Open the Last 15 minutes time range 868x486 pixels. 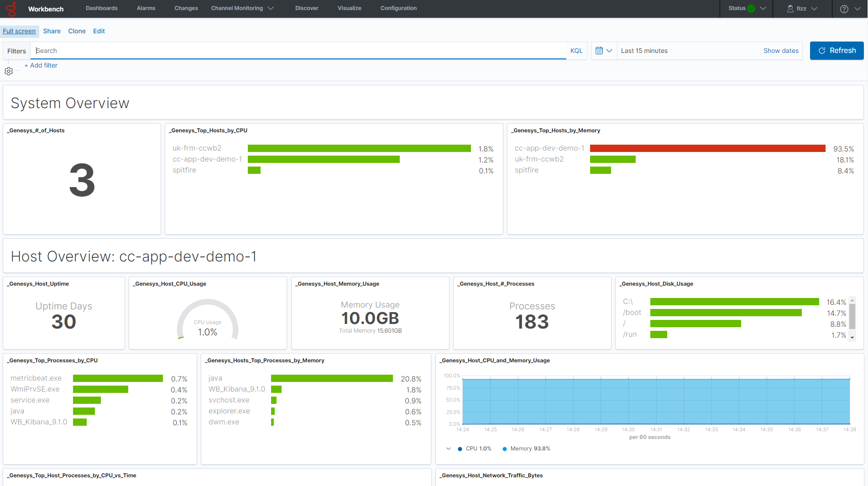[644, 51]
